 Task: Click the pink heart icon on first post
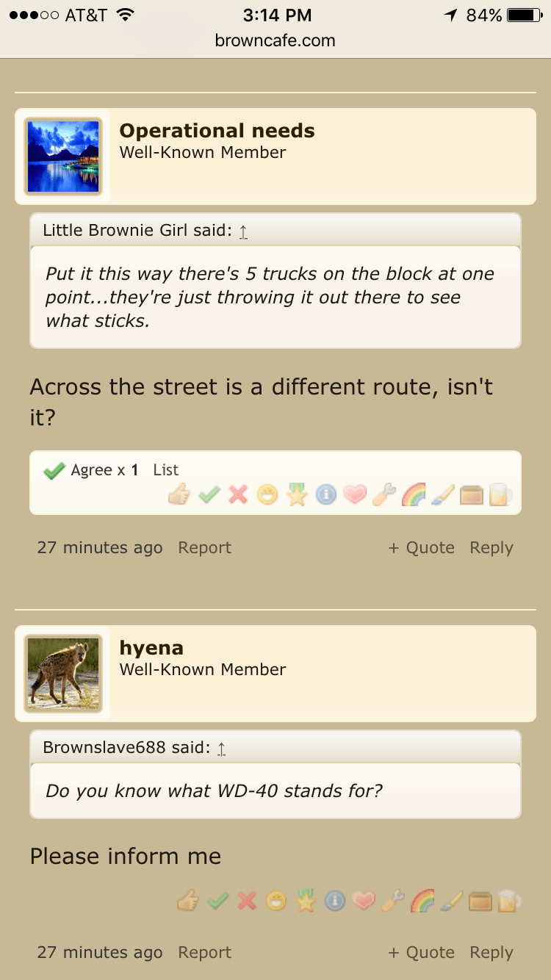click(x=355, y=495)
